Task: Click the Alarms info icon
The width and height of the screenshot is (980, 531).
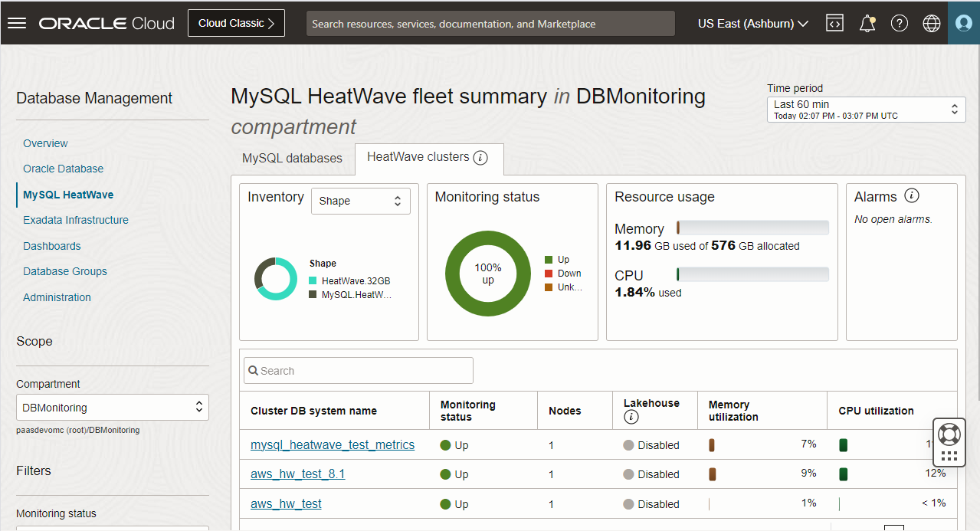Action: [912, 195]
